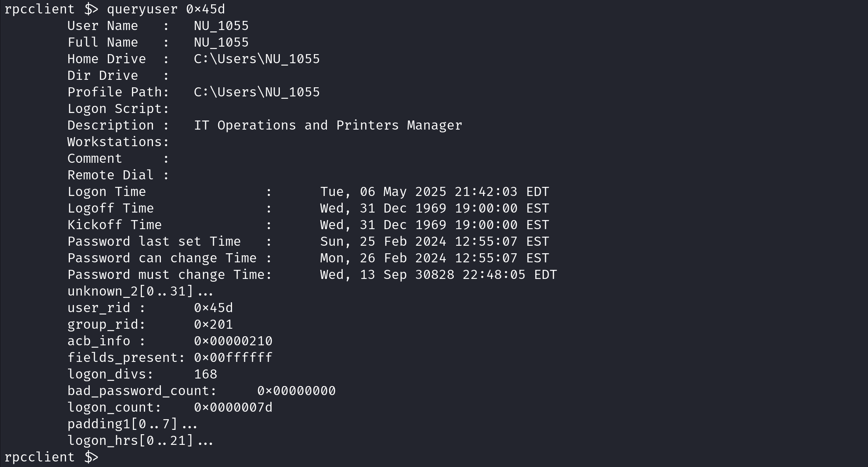Click the Profile Path value
868x467 pixels.
pyautogui.click(x=257, y=92)
